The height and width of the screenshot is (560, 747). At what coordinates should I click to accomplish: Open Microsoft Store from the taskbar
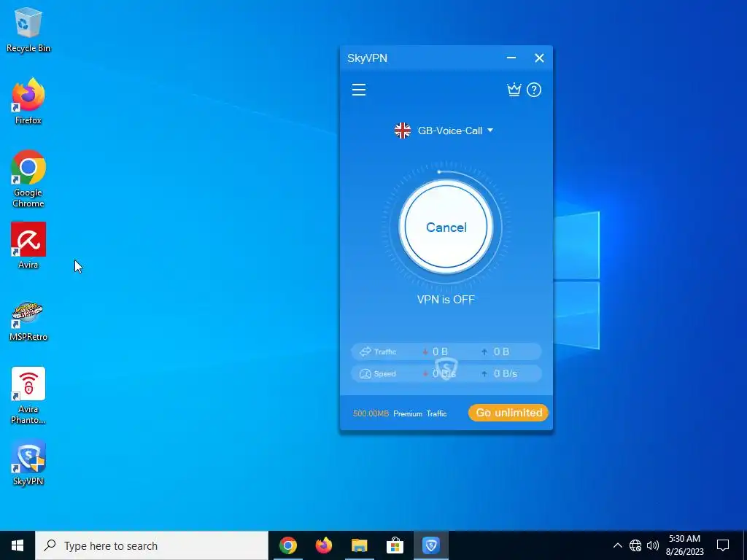395,545
